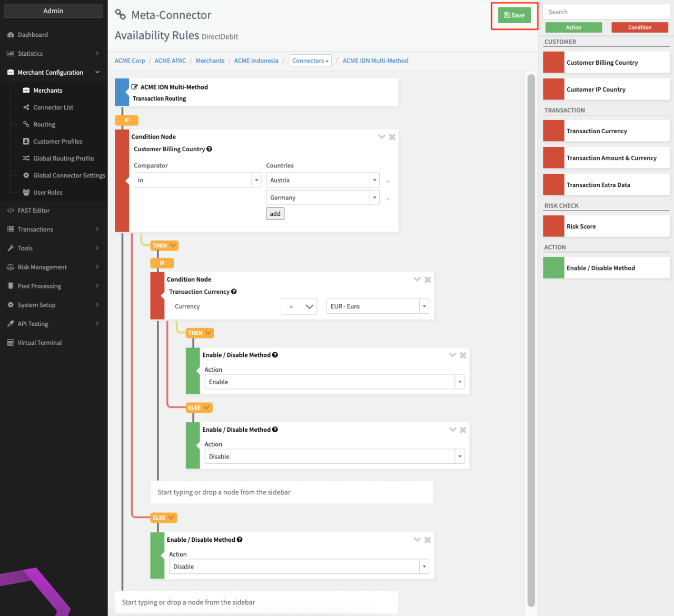The image size is (674, 616).
Task: Filter sidebar nodes by Condition
Action: [x=639, y=27]
